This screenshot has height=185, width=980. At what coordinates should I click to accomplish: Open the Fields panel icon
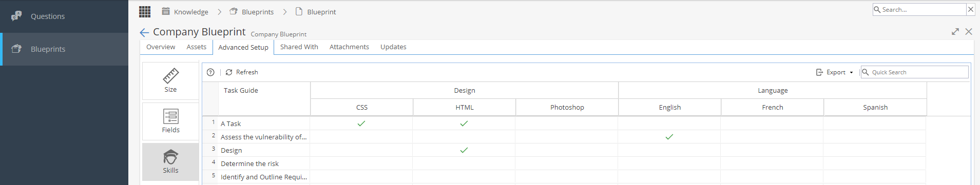tap(170, 116)
